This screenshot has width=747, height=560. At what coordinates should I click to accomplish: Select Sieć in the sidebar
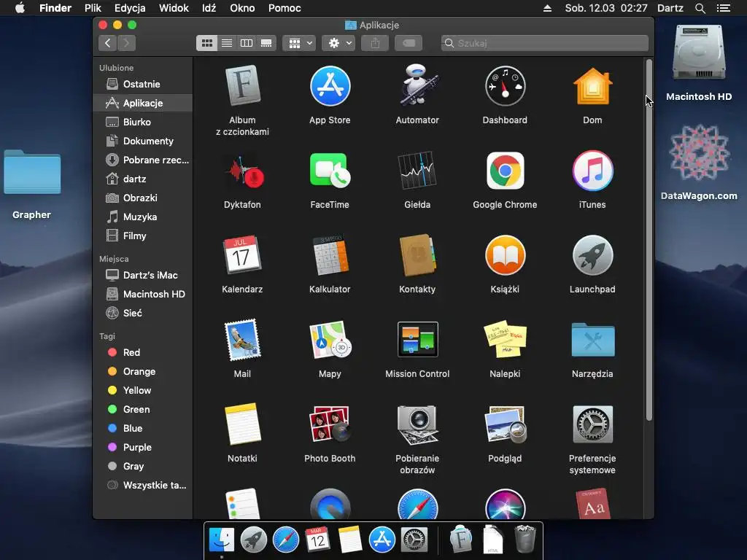(143, 314)
